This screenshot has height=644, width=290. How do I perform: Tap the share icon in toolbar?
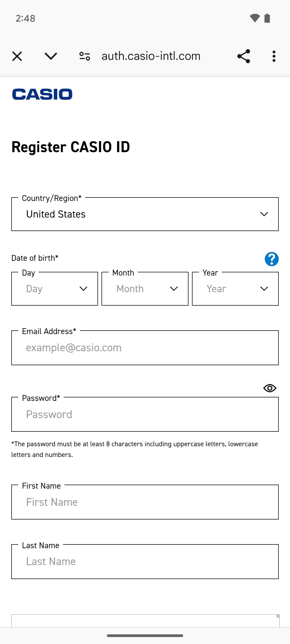point(244,56)
